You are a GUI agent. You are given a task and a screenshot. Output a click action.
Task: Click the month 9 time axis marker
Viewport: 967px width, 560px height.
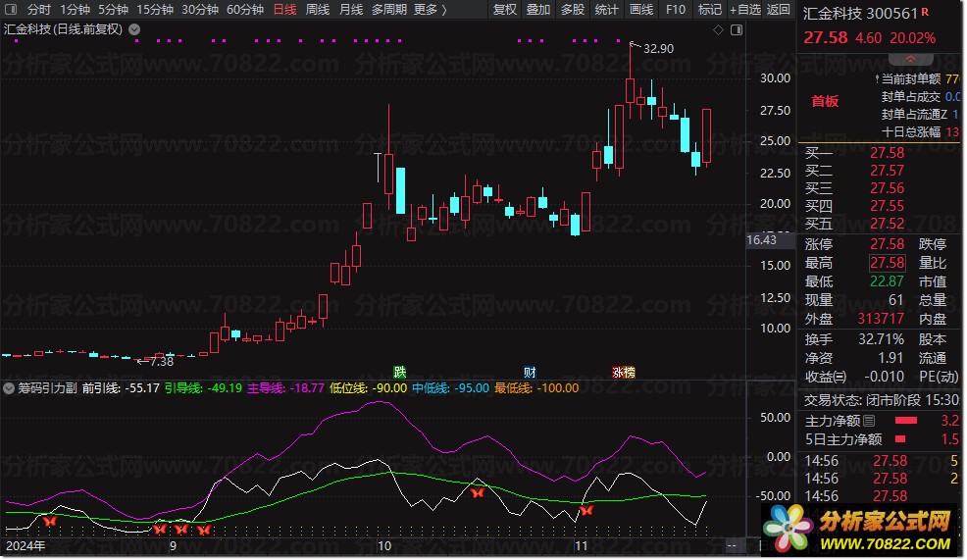pyautogui.click(x=174, y=546)
